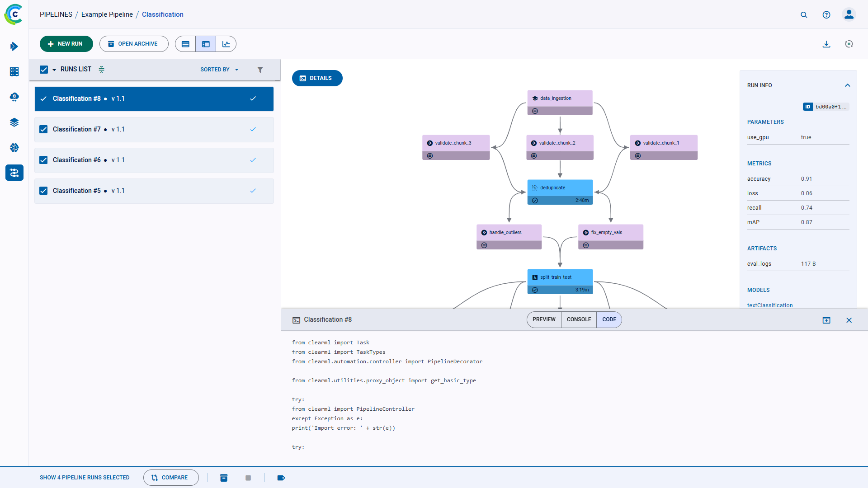Open the Datasets layers sidebar icon

click(x=14, y=122)
